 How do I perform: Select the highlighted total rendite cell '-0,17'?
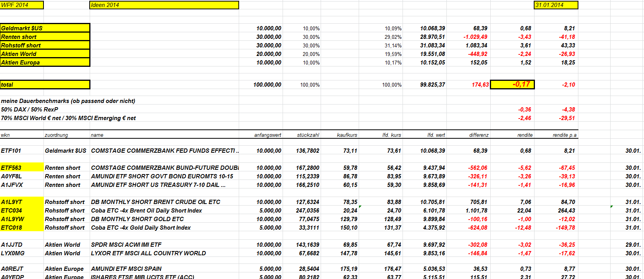point(512,84)
